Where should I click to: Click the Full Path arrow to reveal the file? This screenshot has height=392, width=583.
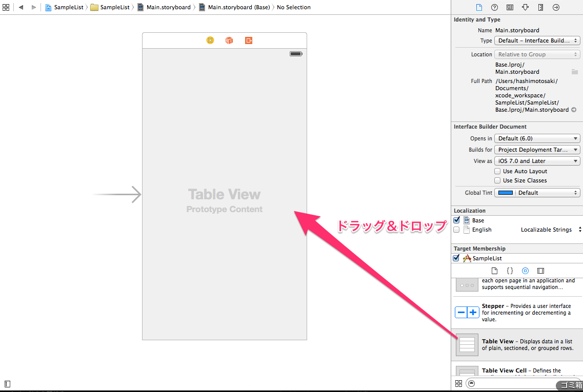[574, 109]
